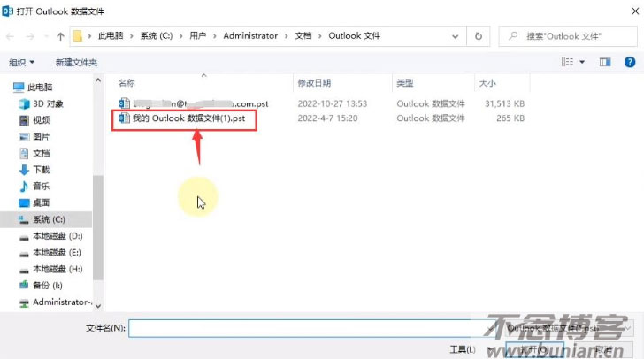Click search box 搜索 Outlook 文件

tap(568, 36)
